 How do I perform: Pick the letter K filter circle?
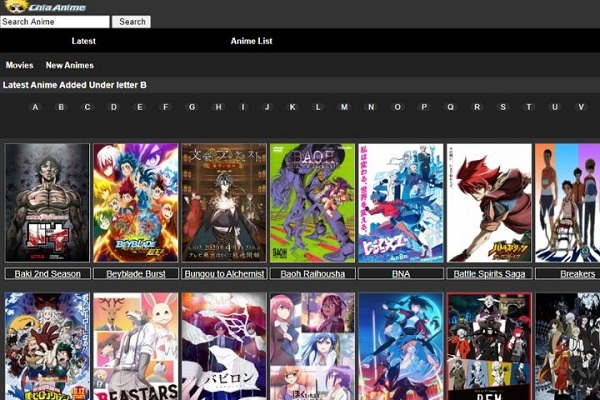point(292,107)
